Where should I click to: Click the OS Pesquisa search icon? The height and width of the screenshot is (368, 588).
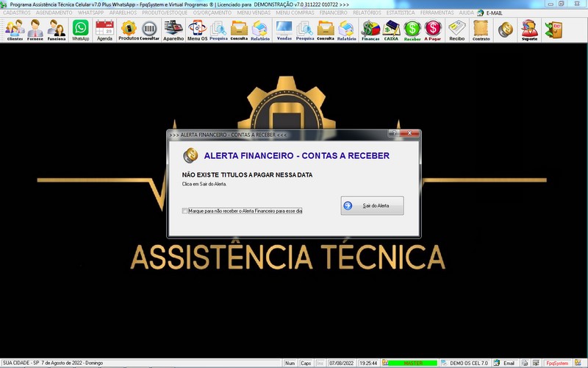pos(218,30)
